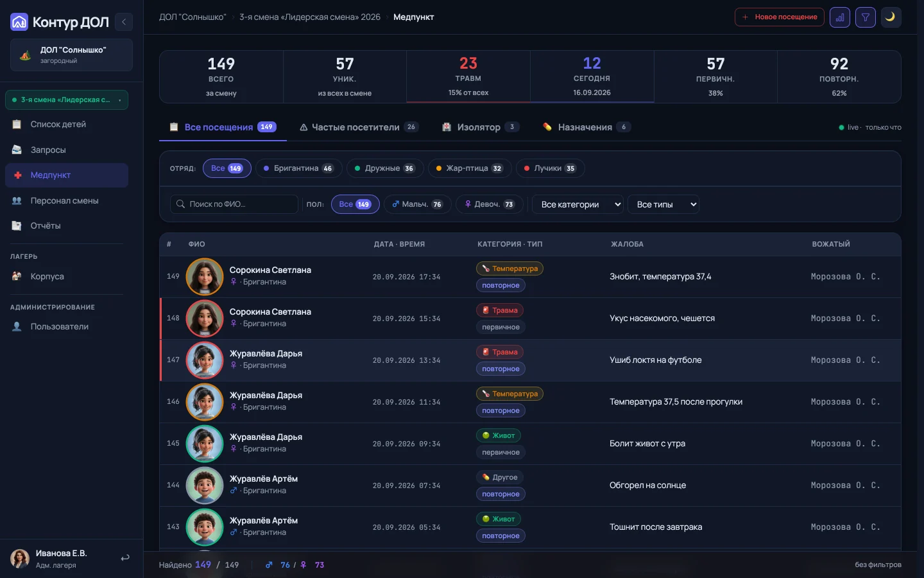Click the Живот tag in visit 145
The height and width of the screenshot is (578, 924).
coord(499,435)
